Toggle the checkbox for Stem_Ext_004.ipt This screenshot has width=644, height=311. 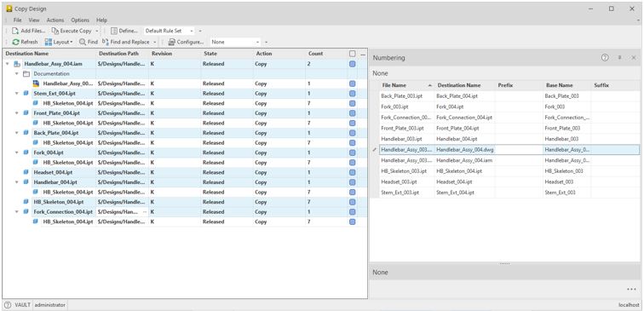coord(353,93)
